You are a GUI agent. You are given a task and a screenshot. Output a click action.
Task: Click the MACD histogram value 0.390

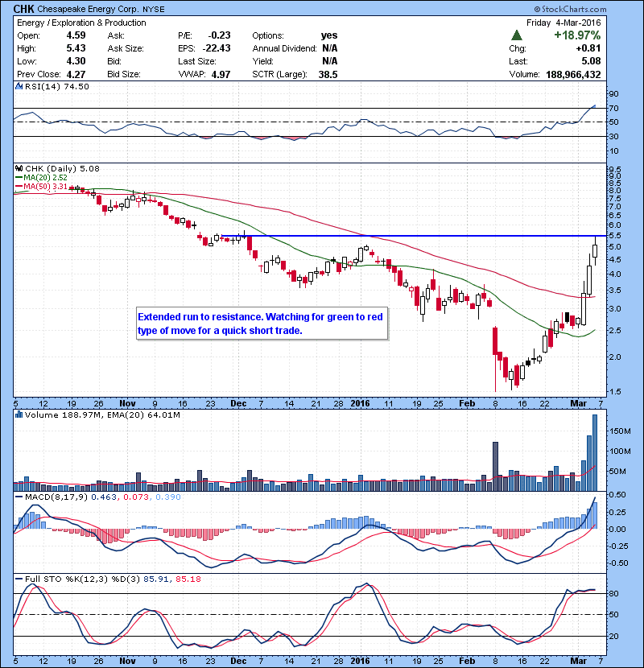point(168,497)
